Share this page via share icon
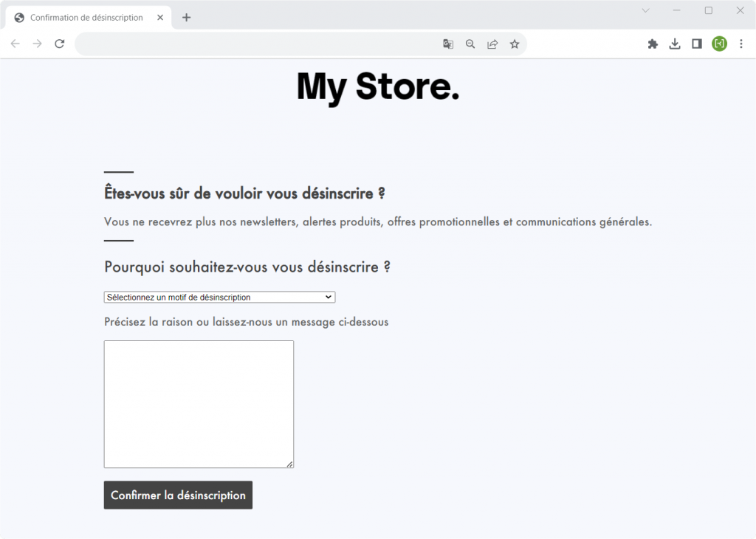This screenshot has width=756, height=539. point(492,44)
